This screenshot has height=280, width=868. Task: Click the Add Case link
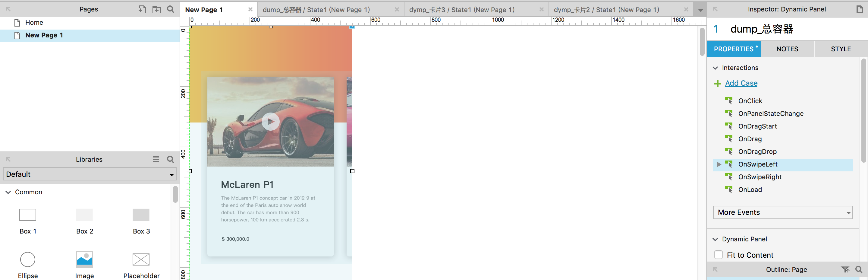[x=741, y=83]
